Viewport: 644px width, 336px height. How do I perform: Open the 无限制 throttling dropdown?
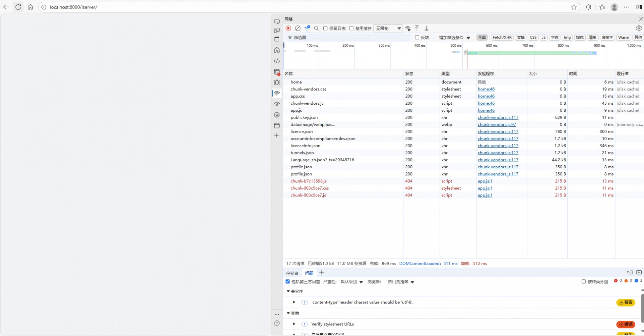pyautogui.click(x=388, y=28)
